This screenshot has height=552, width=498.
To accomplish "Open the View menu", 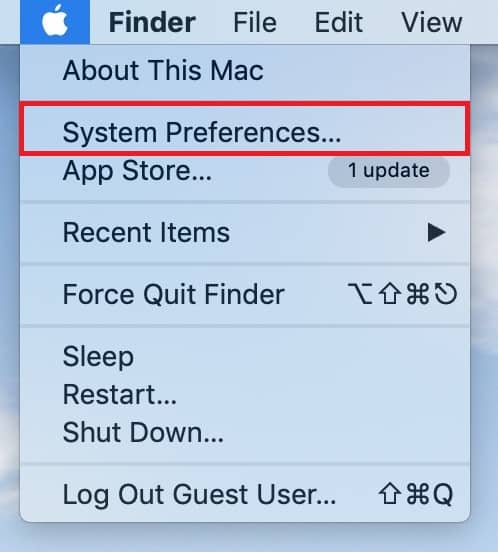I will point(431,23).
